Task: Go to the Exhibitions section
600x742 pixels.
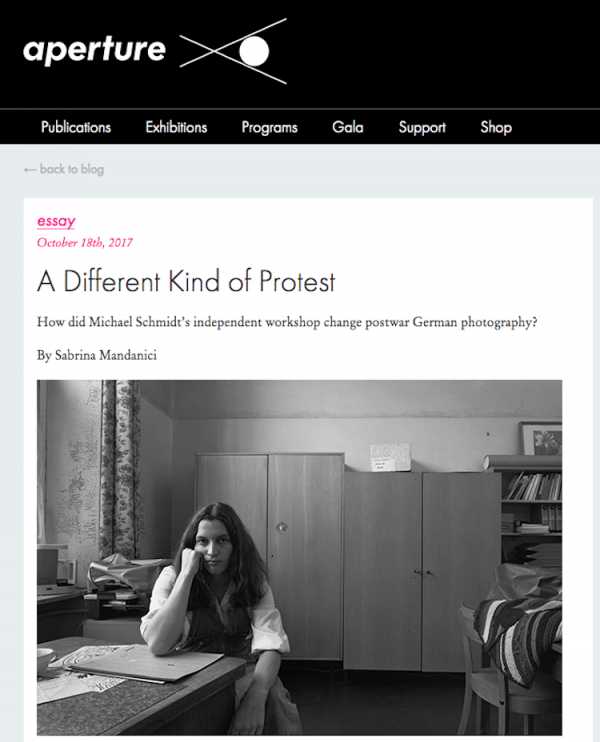Action: pyautogui.click(x=176, y=127)
